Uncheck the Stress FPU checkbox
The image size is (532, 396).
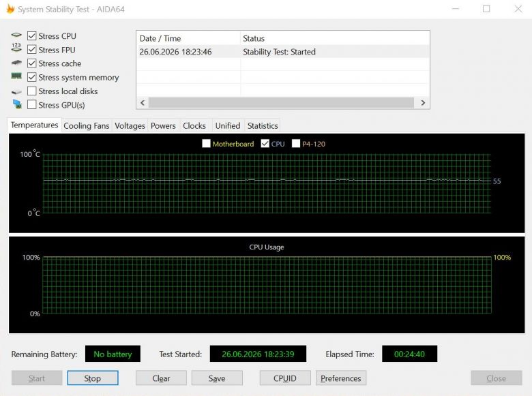[31, 50]
